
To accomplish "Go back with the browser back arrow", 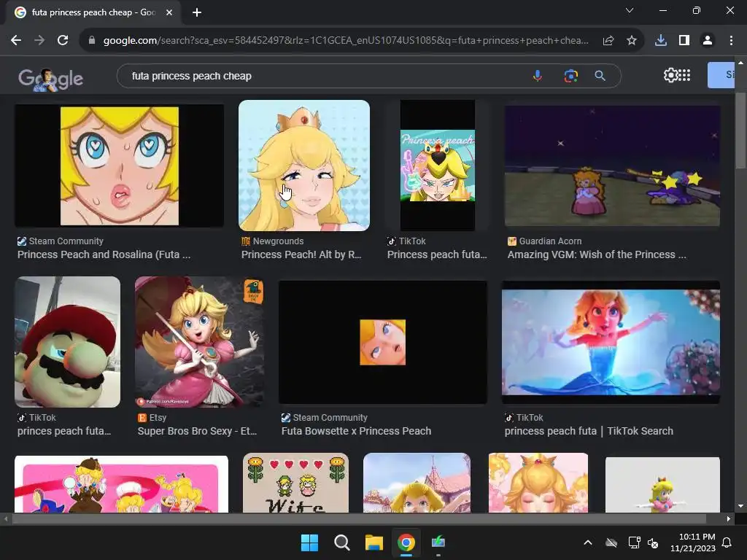I will (x=16, y=41).
